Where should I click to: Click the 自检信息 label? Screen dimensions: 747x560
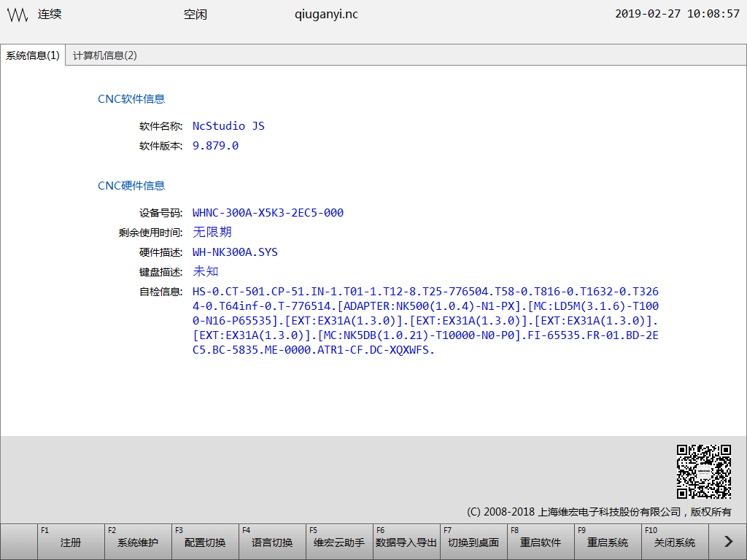pos(160,292)
